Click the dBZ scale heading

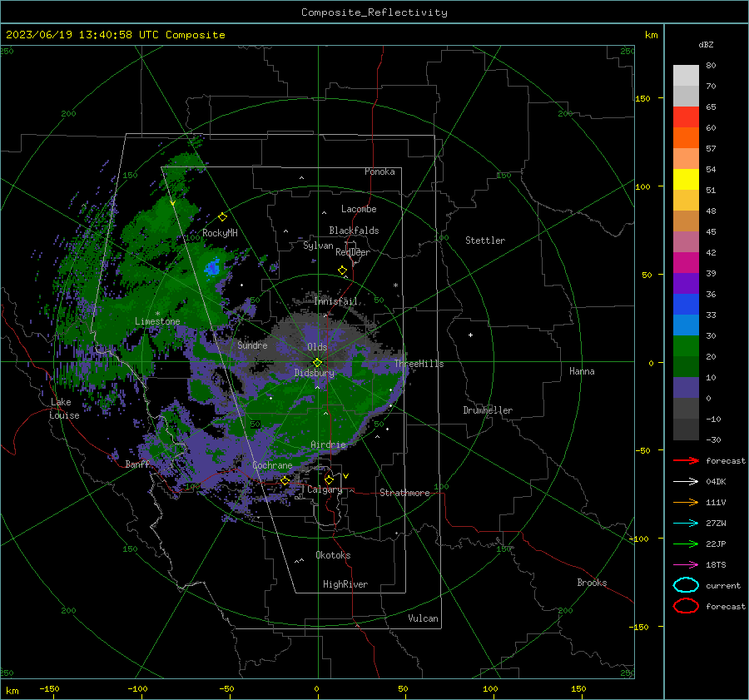(706, 45)
